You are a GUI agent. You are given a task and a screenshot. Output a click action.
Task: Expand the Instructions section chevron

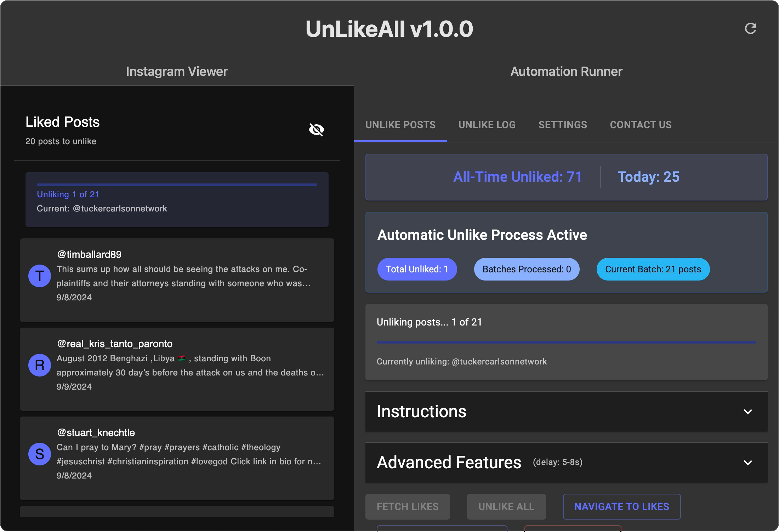[x=747, y=412]
